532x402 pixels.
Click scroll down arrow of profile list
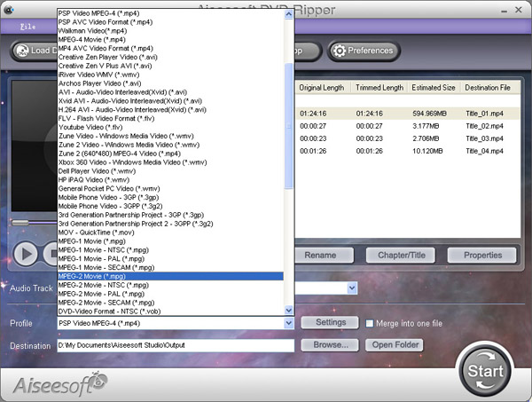click(289, 310)
